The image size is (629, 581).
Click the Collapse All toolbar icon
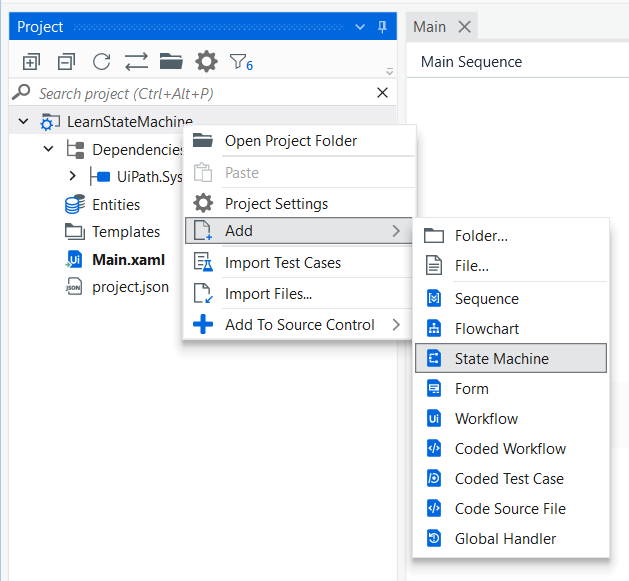(x=66, y=62)
